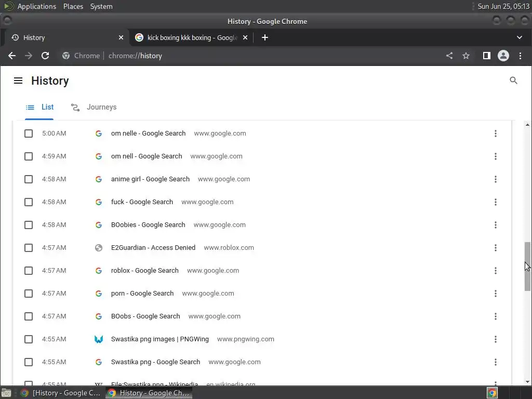Open more actions for om nelle entry
Image resolution: width=532 pixels, height=399 pixels.
coord(495,134)
